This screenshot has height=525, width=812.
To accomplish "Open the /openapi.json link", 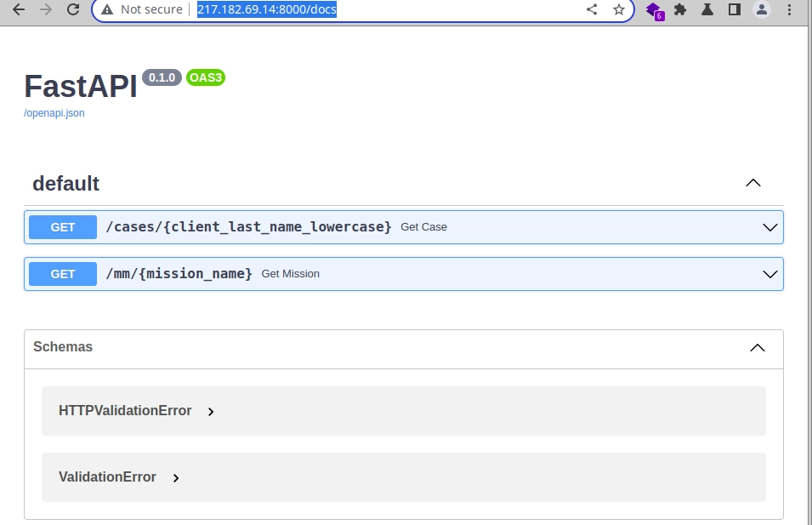I will (x=52, y=112).
